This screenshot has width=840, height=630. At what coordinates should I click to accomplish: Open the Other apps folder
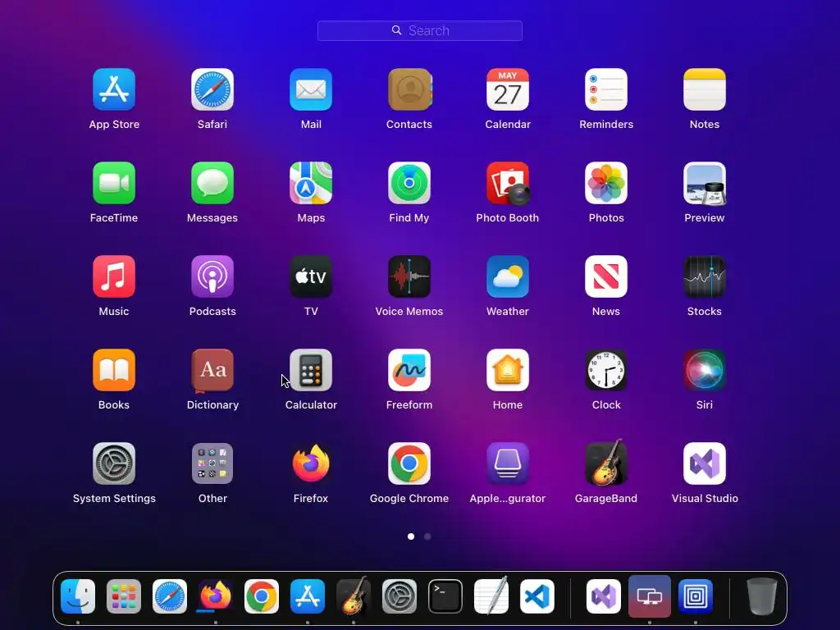[x=212, y=463]
